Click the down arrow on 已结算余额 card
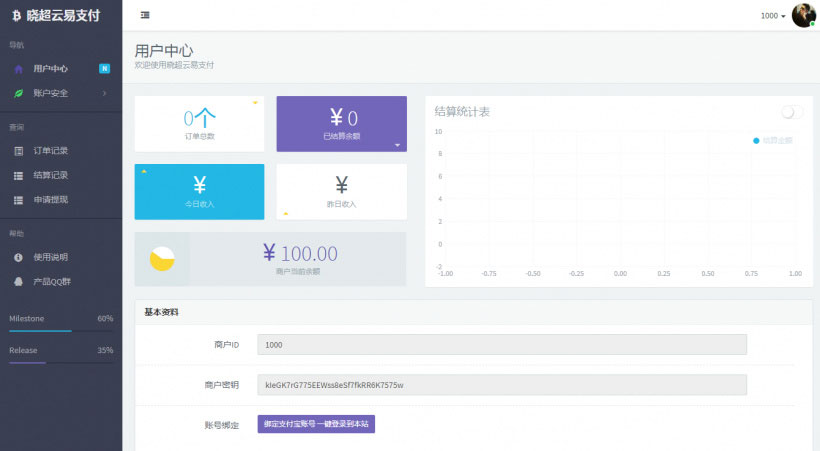 [x=397, y=145]
